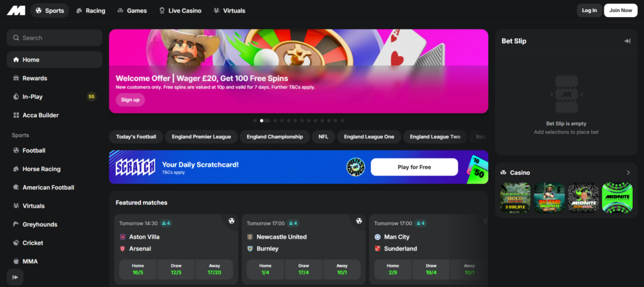
Task: Go to the first carousel slide dot
Action: click(255, 120)
